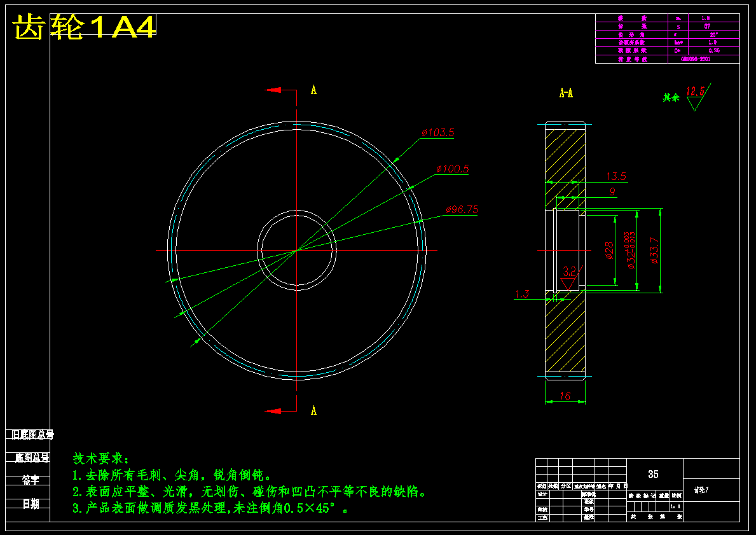Select the 13.5 width dimension text
756x535 pixels.
click(615, 177)
